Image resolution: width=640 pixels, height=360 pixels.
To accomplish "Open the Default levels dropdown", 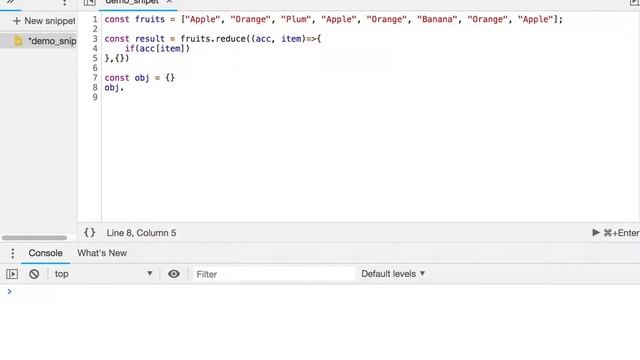I will point(393,274).
